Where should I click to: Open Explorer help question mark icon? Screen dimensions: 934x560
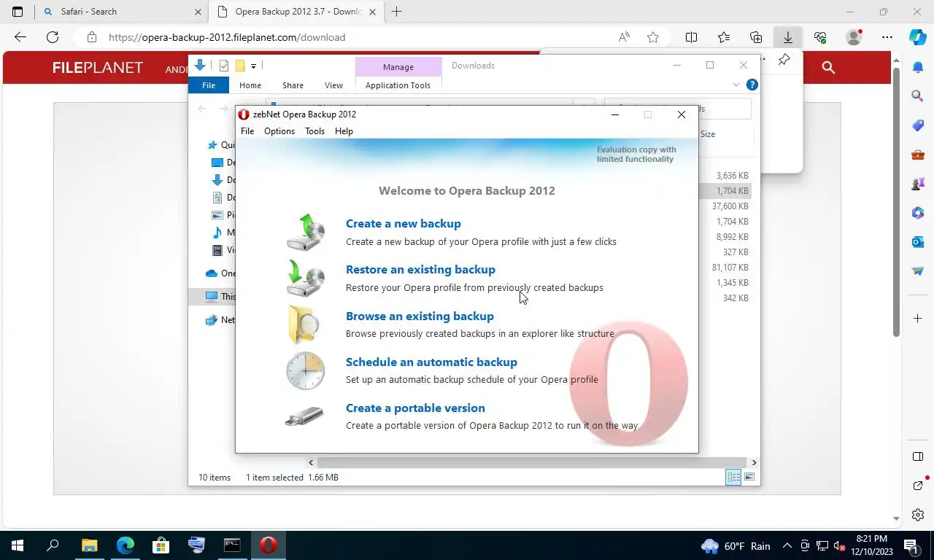pyautogui.click(x=752, y=85)
